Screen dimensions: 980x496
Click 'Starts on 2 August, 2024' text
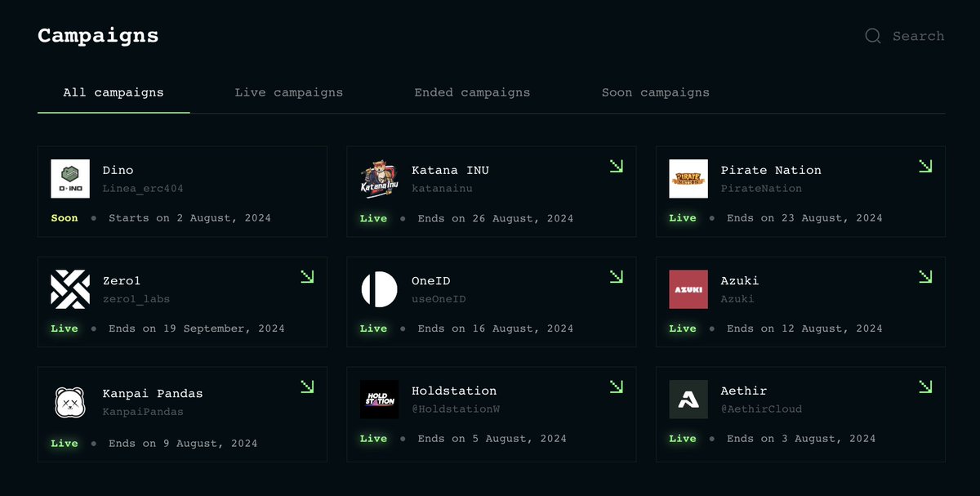189,218
